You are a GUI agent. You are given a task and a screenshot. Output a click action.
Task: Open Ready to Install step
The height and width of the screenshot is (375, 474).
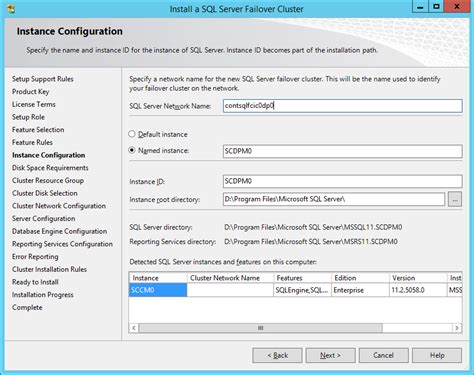[x=35, y=282]
